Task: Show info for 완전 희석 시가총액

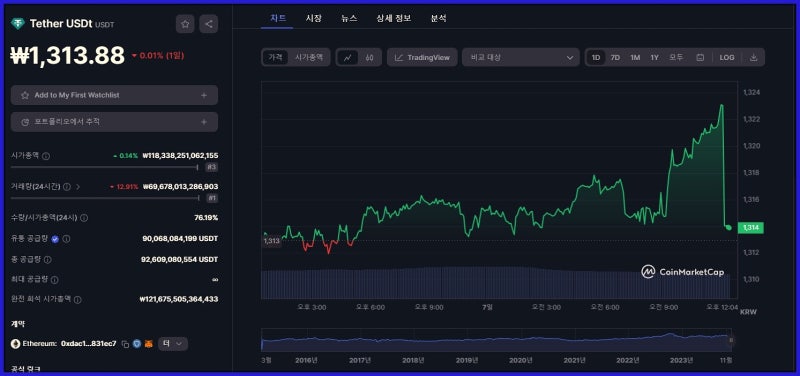Action: tap(78, 300)
